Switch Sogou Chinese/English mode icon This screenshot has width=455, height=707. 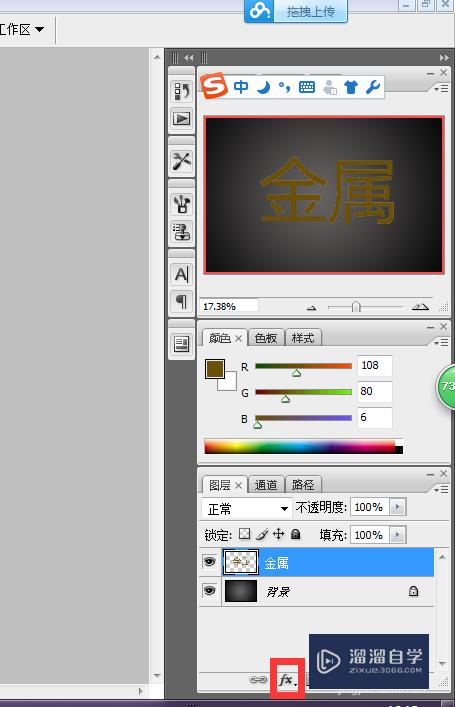click(x=241, y=86)
